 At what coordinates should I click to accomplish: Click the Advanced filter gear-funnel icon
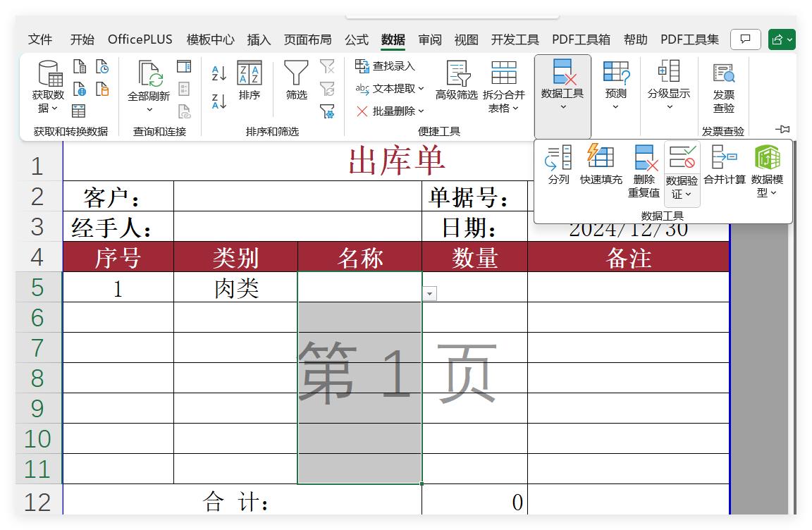(x=327, y=111)
